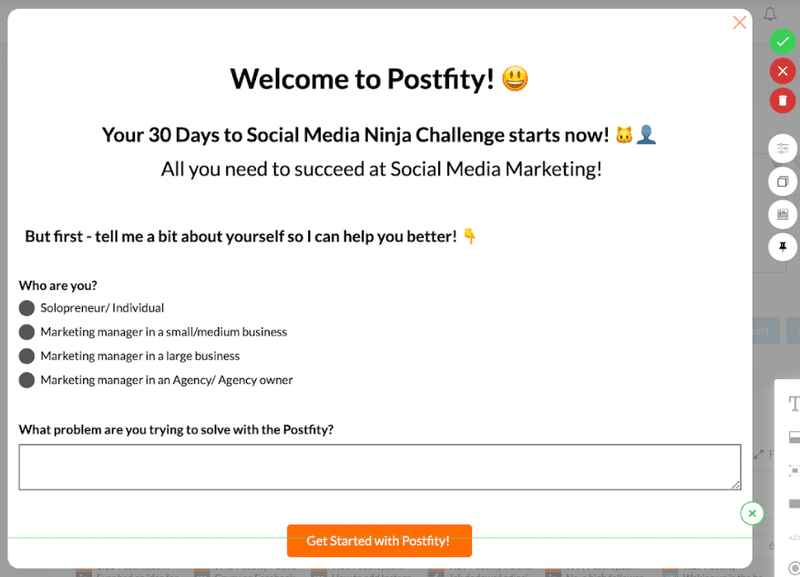Image resolution: width=800 pixels, height=577 pixels.
Task: Click the green circled X icon
Action: pyautogui.click(x=752, y=513)
